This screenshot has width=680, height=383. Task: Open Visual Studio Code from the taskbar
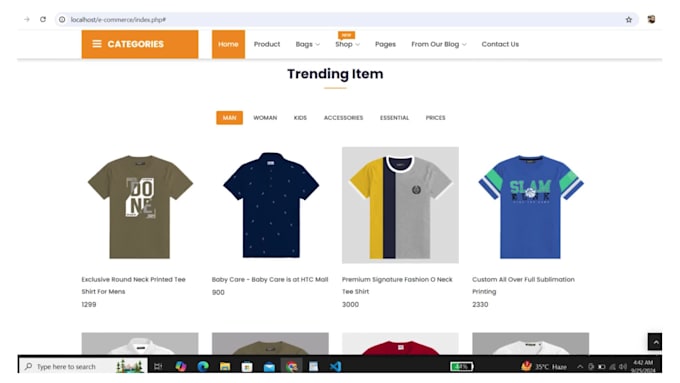[335, 367]
